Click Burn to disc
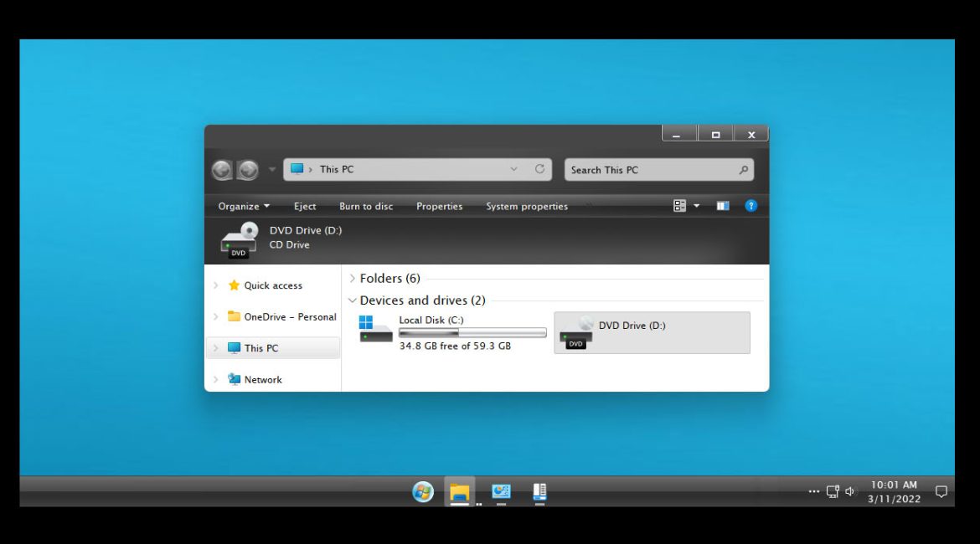Image resolution: width=980 pixels, height=544 pixels. coord(366,207)
